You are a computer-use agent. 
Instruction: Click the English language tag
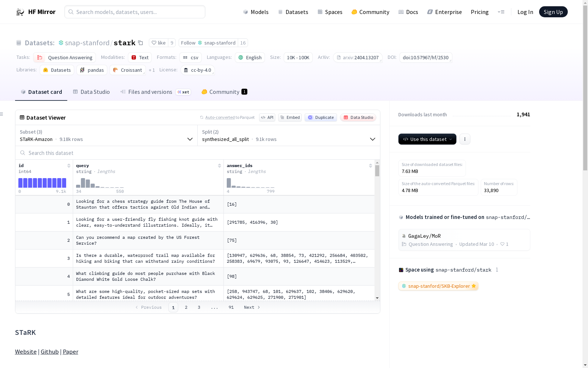pos(250,57)
